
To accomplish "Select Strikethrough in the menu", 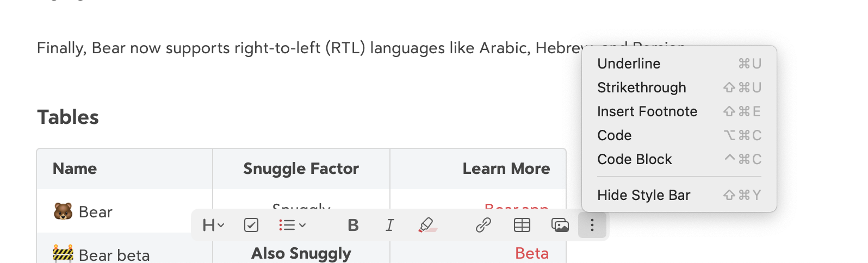I will click(x=642, y=87).
